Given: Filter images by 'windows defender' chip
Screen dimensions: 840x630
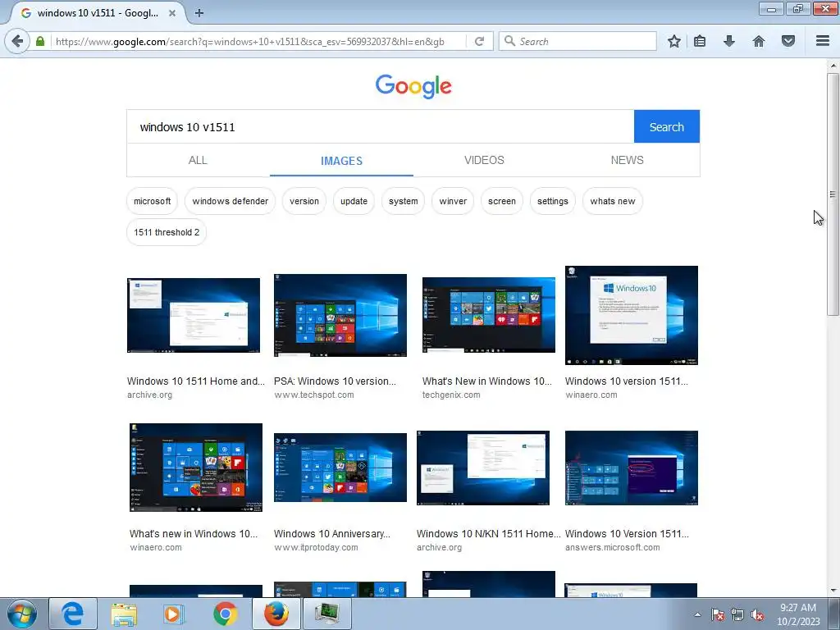Looking at the screenshot, I should click(231, 201).
